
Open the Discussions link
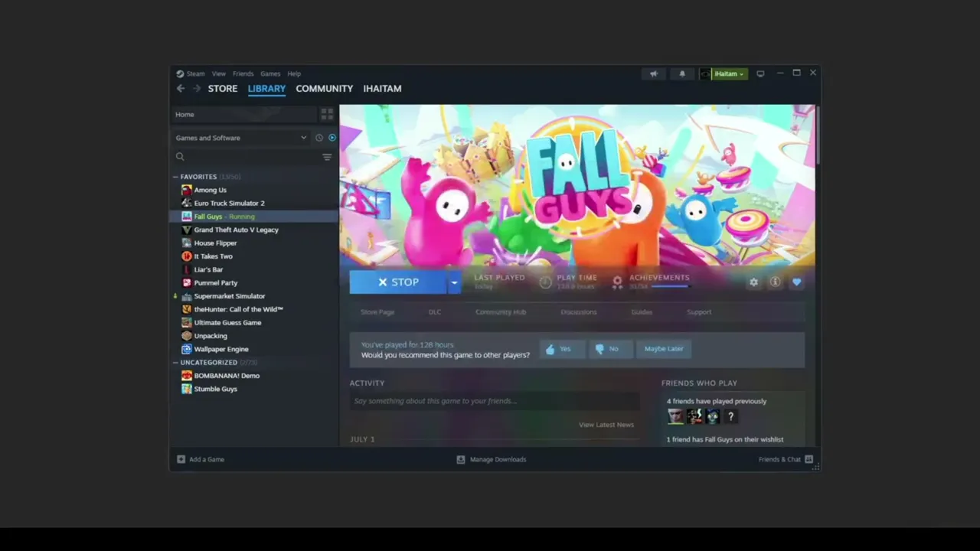579,312
